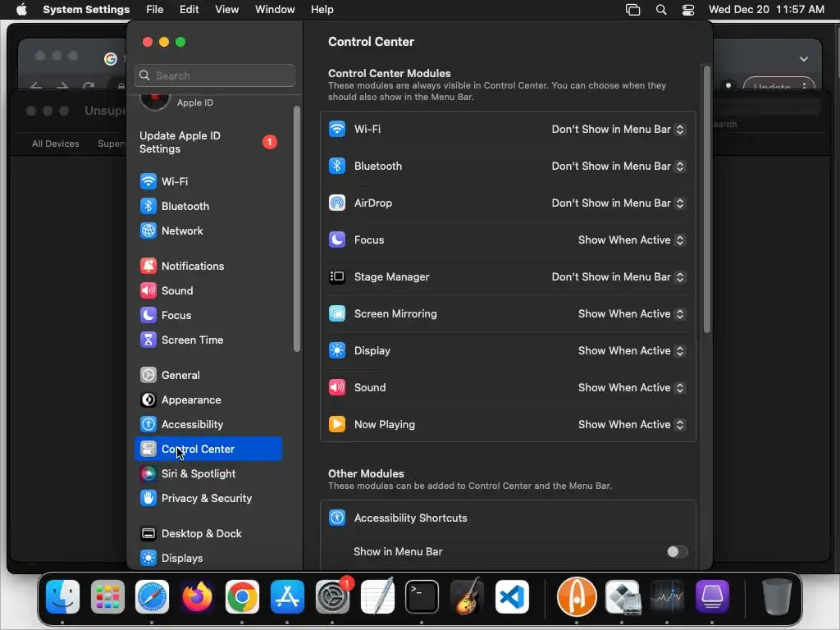The height and width of the screenshot is (630, 840).
Task: Click the Settings search field
Action: 214,75
